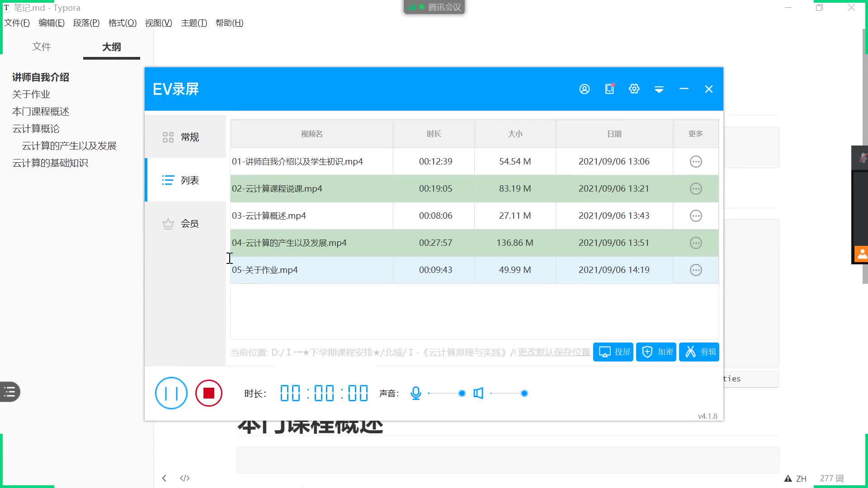Image resolution: width=868 pixels, height=488 pixels.
Task: Sort by 日期 column header
Action: point(614,134)
